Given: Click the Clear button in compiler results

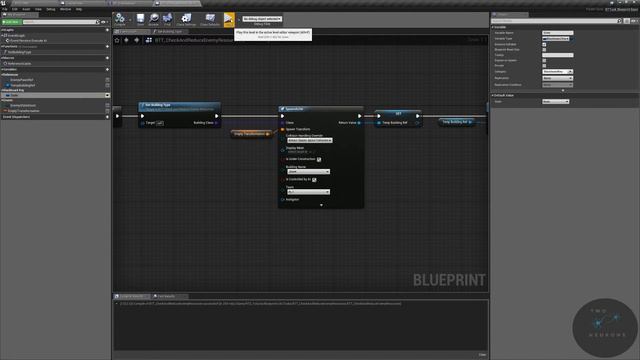Looking at the screenshot, I should tap(482, 355).
